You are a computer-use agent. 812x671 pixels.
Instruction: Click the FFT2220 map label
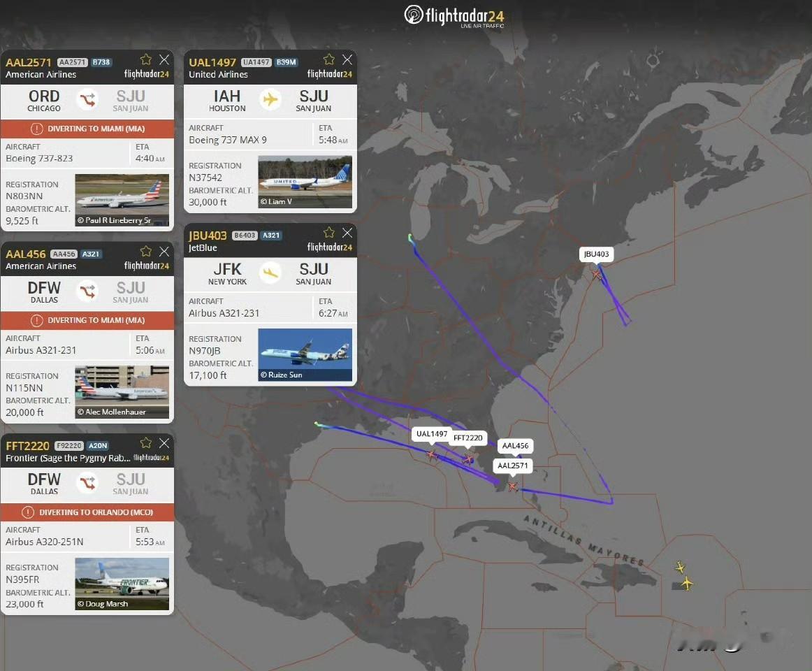[x=468, y=438]
